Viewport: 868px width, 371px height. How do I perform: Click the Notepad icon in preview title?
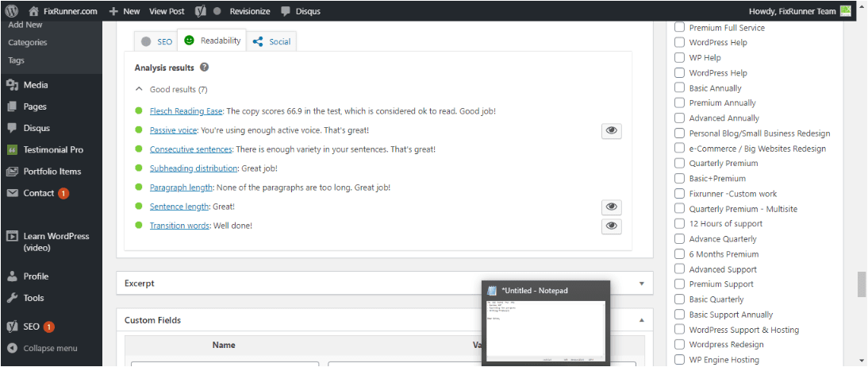[x=492, y=291]
